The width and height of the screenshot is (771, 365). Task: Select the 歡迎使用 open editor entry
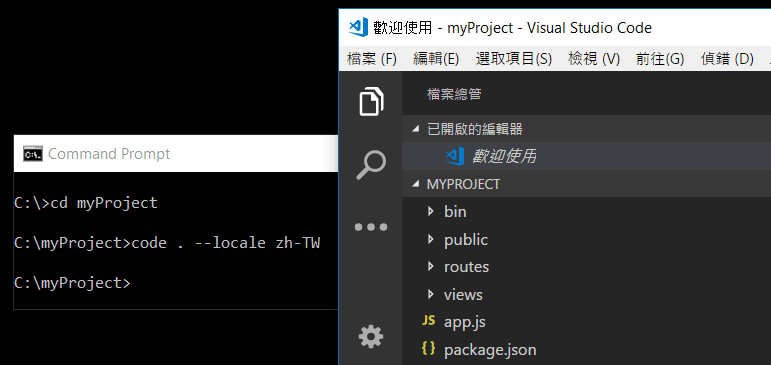tap(504, 156)
